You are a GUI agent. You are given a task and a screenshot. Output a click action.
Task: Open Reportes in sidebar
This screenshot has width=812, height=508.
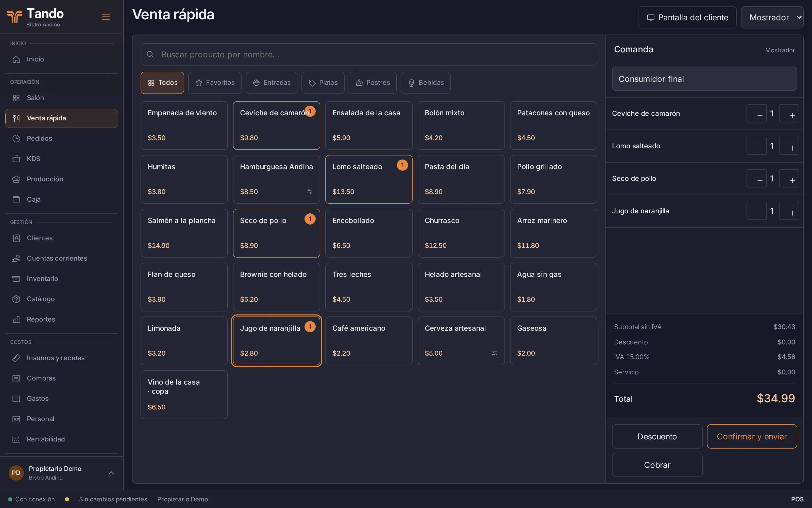pos(62,319)
